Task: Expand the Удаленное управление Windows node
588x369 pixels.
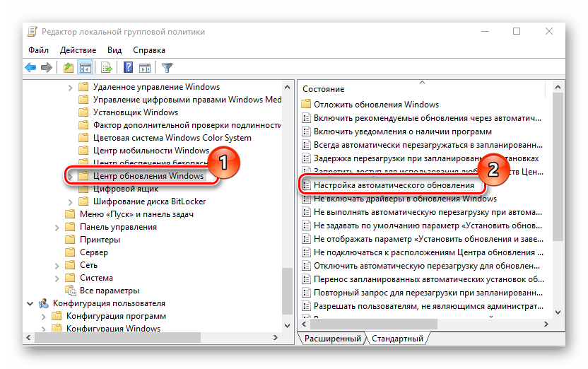Action: [x=71, y=88]
